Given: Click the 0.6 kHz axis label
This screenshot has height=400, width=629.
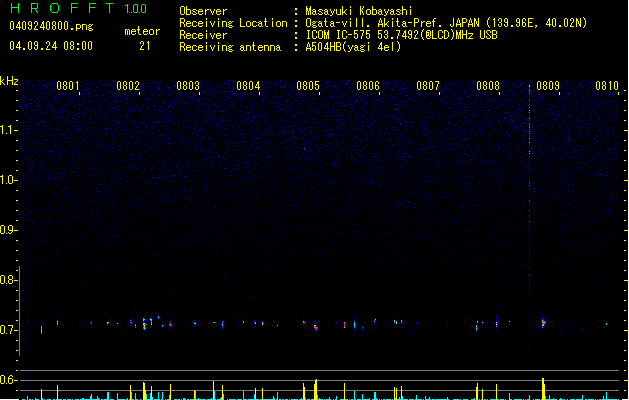Looking at the screenshot, I should coord(8,380).
